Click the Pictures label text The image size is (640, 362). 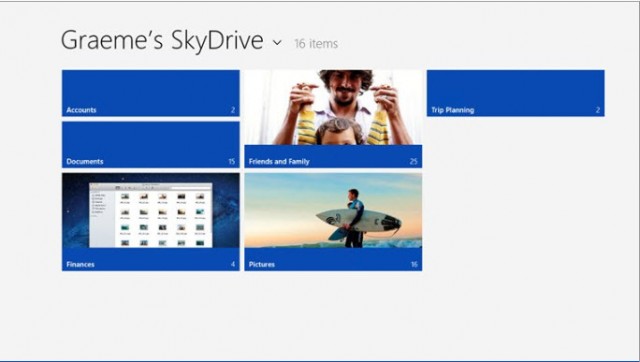pyautogui.click(x=262, y=264)
